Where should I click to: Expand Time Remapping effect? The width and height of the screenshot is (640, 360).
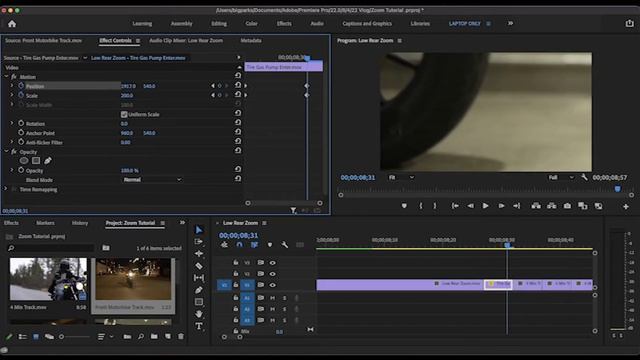[6, 189]
